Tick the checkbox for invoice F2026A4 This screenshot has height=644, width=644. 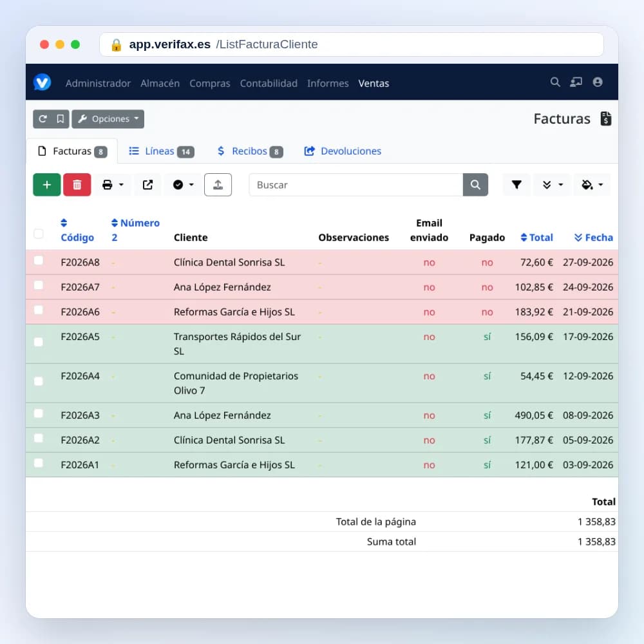pyautogui.click(x=39, y=381)
